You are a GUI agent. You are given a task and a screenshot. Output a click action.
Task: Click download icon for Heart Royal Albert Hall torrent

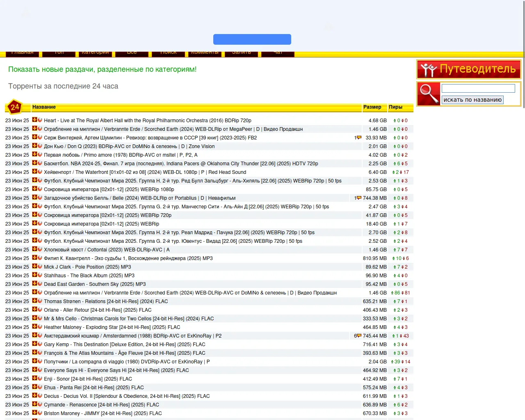pyautogui.click(x=34, y=120)
